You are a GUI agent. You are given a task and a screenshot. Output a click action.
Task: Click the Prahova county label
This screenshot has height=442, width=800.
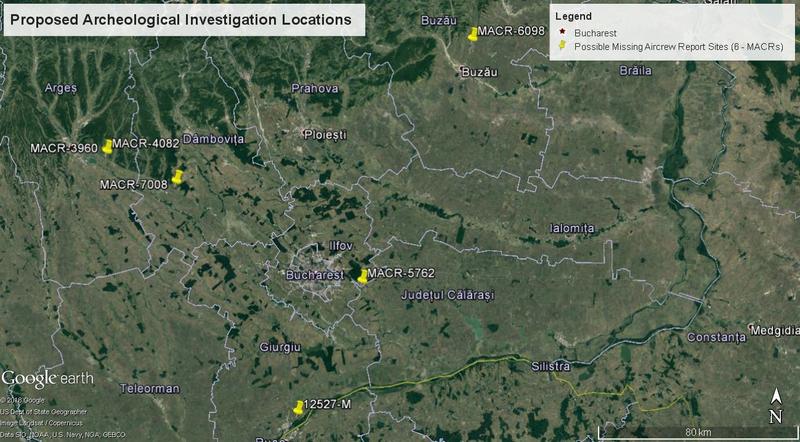(315, 88)
